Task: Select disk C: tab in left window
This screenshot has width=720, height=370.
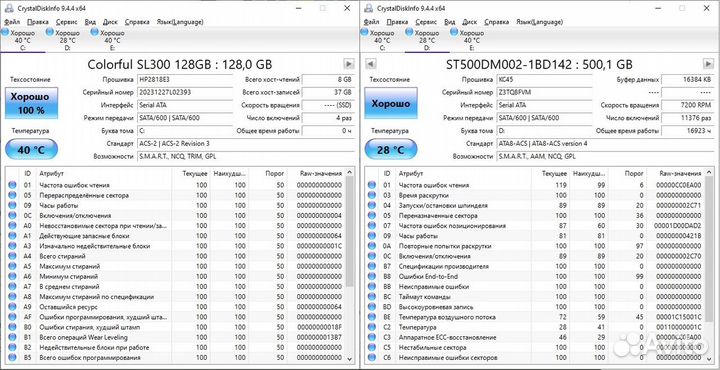Action: pos(22,40)
